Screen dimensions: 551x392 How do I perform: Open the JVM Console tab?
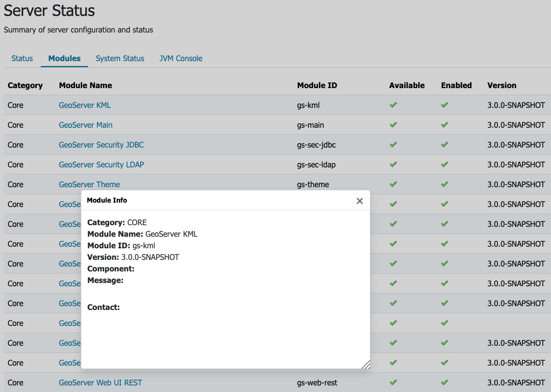click(181, 58)
